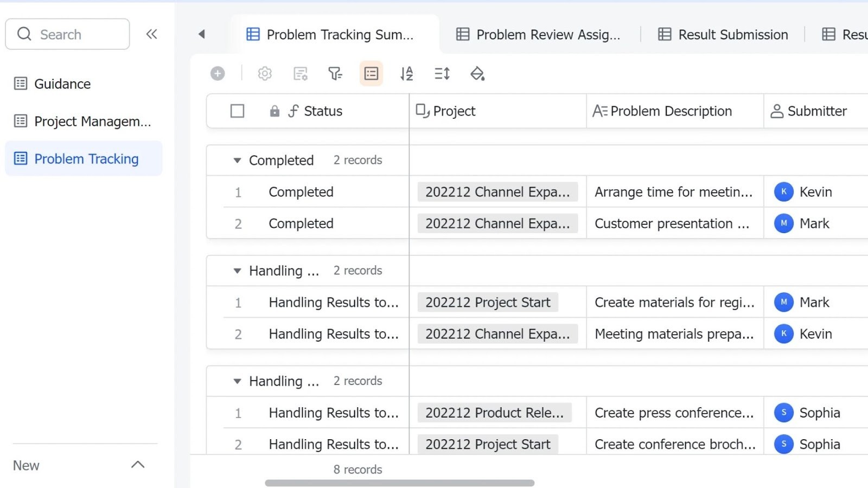This screenshot has height=488, width=868.
Task: Collapse the New section at bottom left
Action: pos(138,465)
